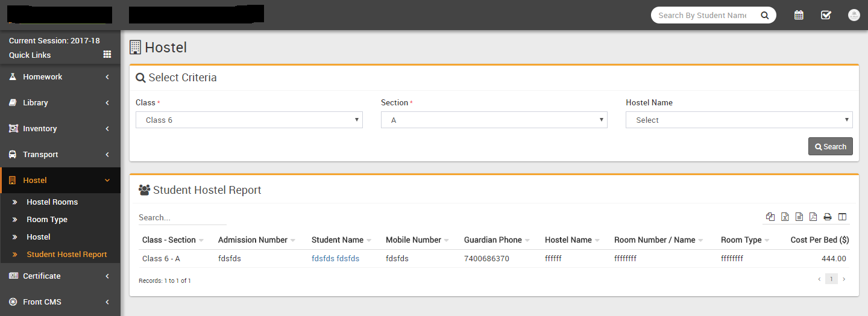Sort by Cost Per Bed column

819,240
